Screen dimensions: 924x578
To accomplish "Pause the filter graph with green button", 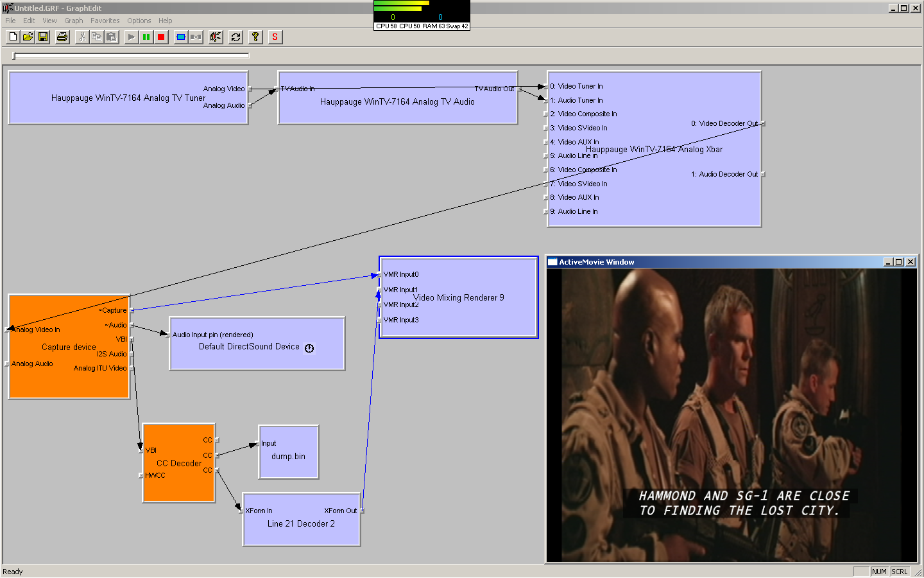I will 146,37.
